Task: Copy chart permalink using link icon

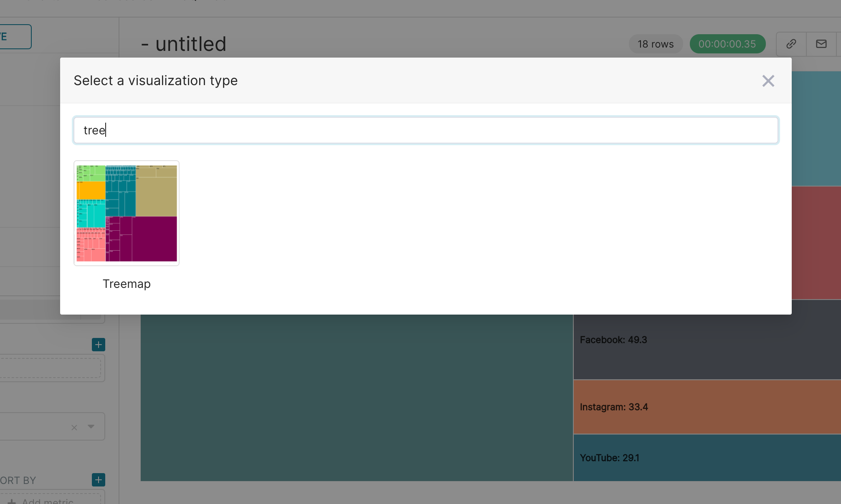Action: 791,44
